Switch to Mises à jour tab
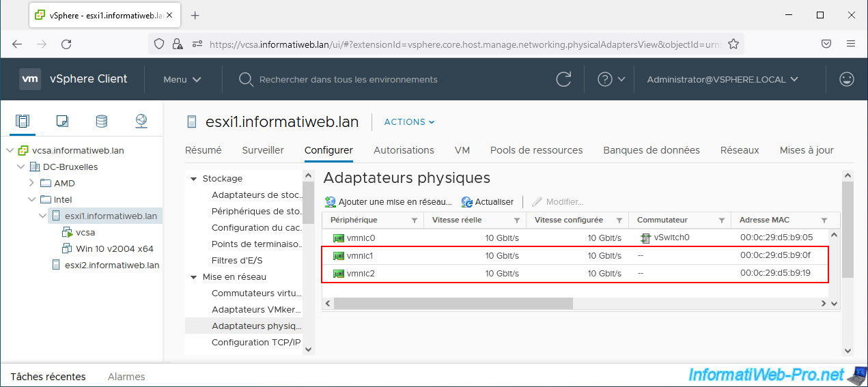This screenshot has width=868, height=387. pyautogui.click(x=807, y=150)
